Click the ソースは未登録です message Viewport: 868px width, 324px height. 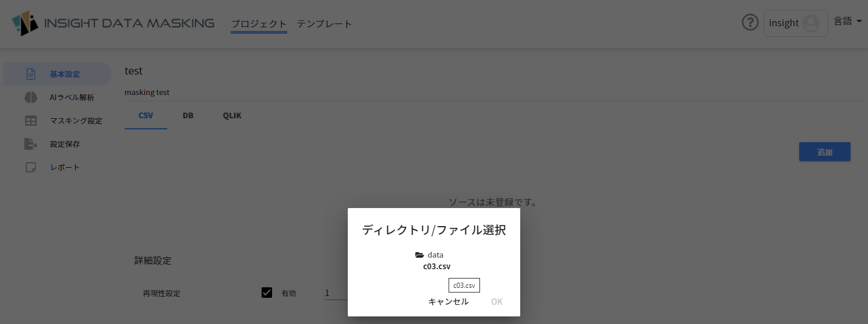coord(492,202)
